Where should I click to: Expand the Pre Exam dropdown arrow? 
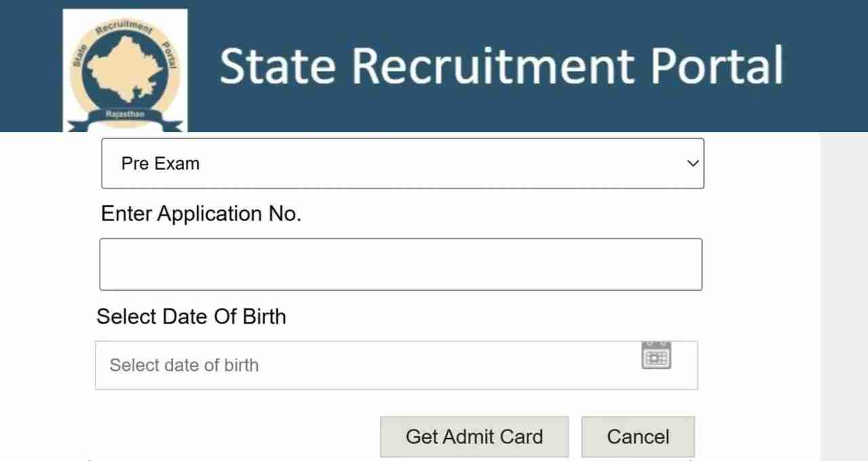pyautogui.click(x=692, y=163)
